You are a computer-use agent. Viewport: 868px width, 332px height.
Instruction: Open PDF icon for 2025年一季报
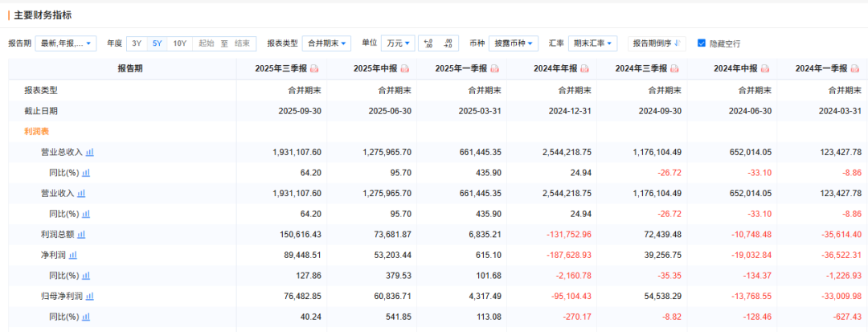tap(495, 68)
